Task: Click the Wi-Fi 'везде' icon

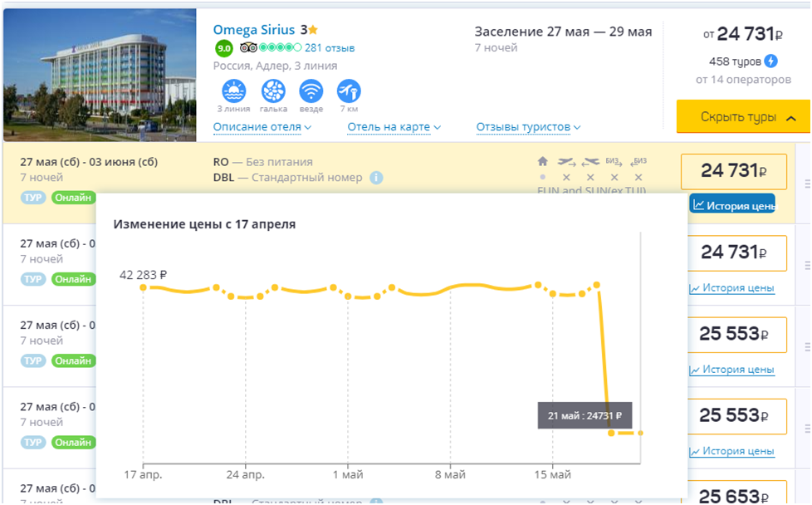Action: pyautogui.click(x=311, y=91)
